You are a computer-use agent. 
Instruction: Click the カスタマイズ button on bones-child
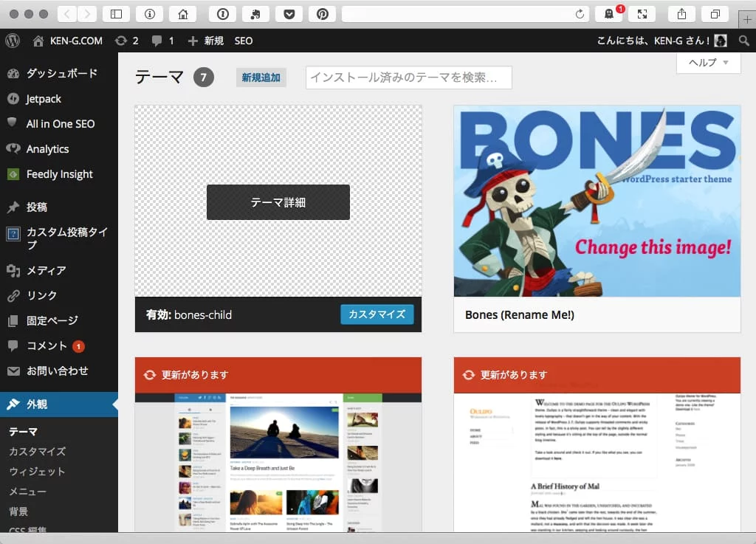pyautogui.click(x=377, y=314)
